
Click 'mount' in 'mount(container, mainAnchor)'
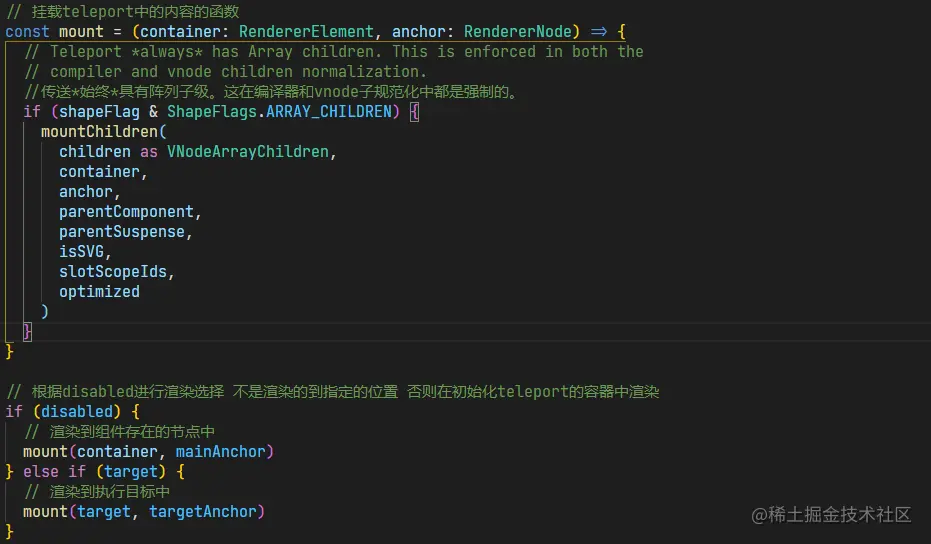pyautogui.click(x=45, y=452)
